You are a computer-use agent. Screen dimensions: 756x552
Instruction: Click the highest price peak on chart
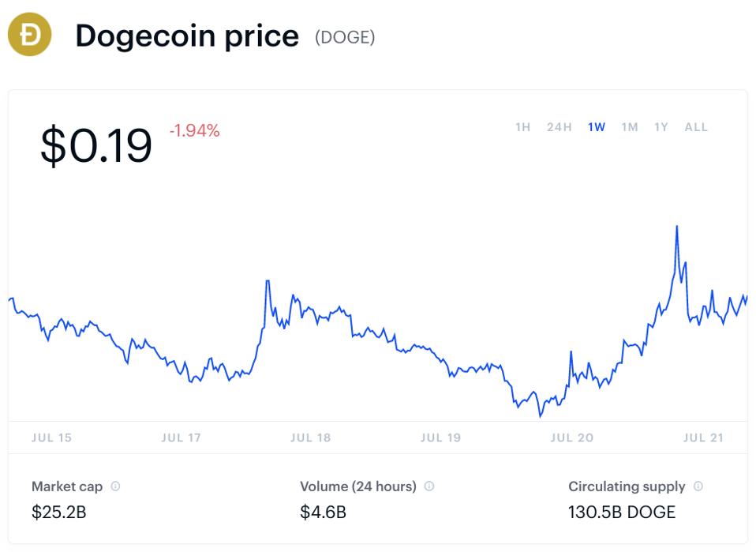(x=677, y=227)
